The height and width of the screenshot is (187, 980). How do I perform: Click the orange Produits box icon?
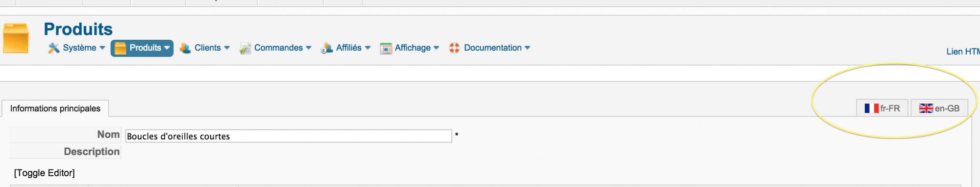click(x=16, y=38)
